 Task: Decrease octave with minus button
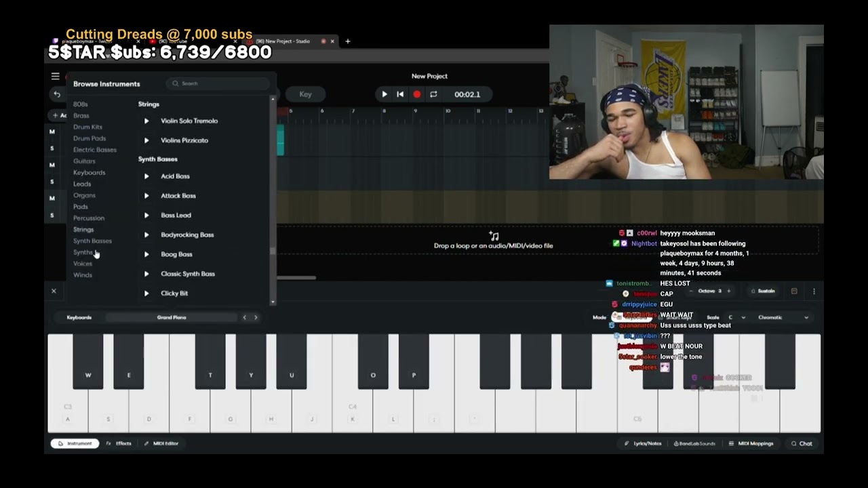click(x=692, y=291)
